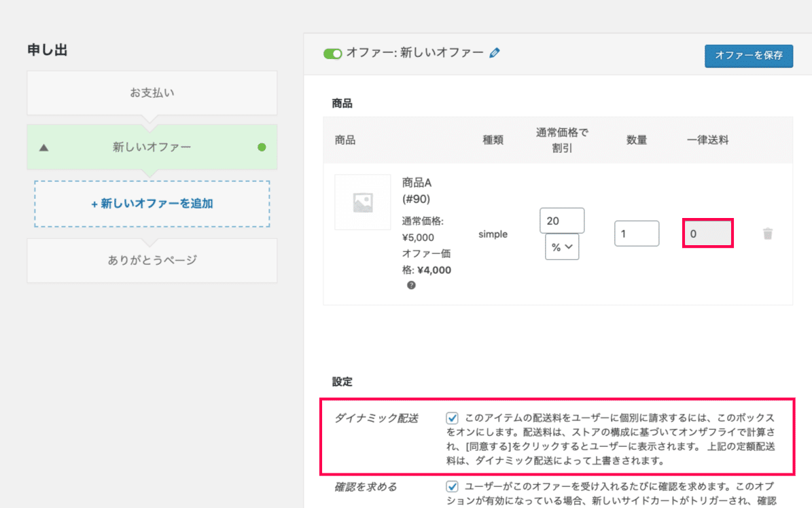Screen dimensions: 812x508
Task: Click the 種類 column header
Action: (493, 140)
